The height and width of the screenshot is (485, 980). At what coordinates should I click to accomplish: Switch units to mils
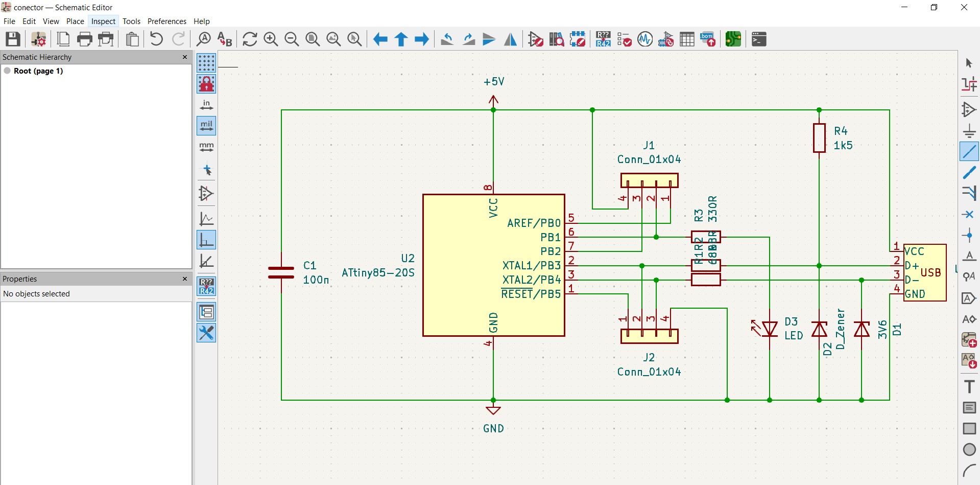pos(206,126)
